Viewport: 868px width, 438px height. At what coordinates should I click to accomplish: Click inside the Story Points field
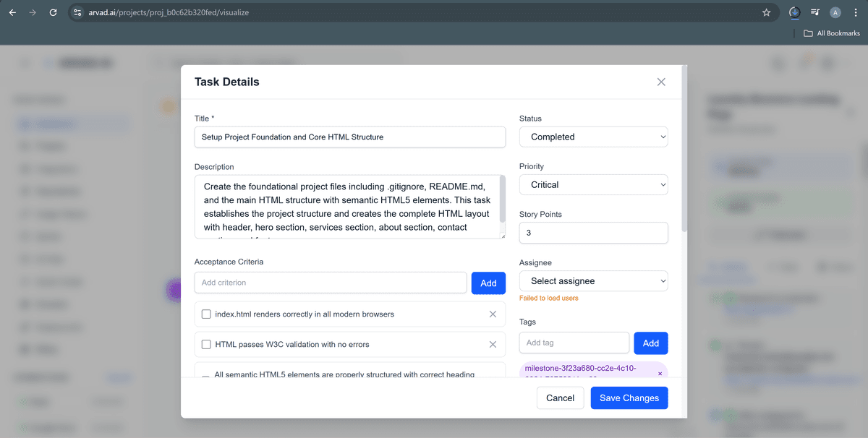593,233
